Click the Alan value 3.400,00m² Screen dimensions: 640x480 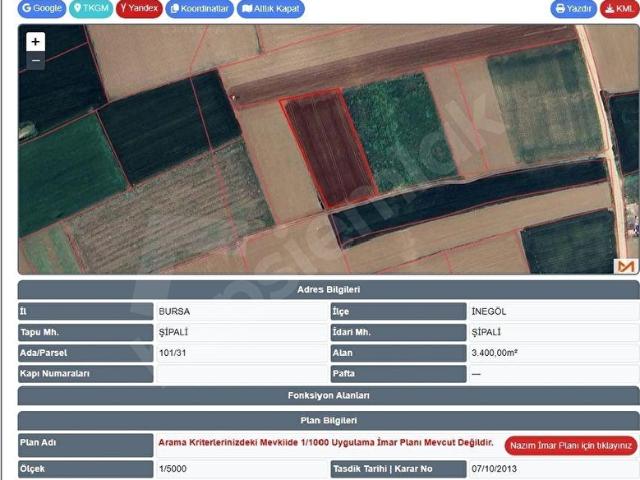[495, 353]
